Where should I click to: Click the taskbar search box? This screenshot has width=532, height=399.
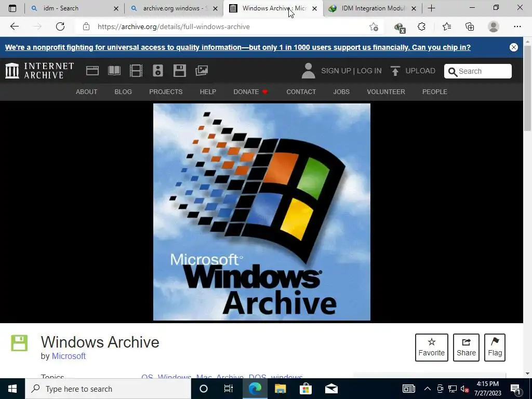(x=108, y=389)
